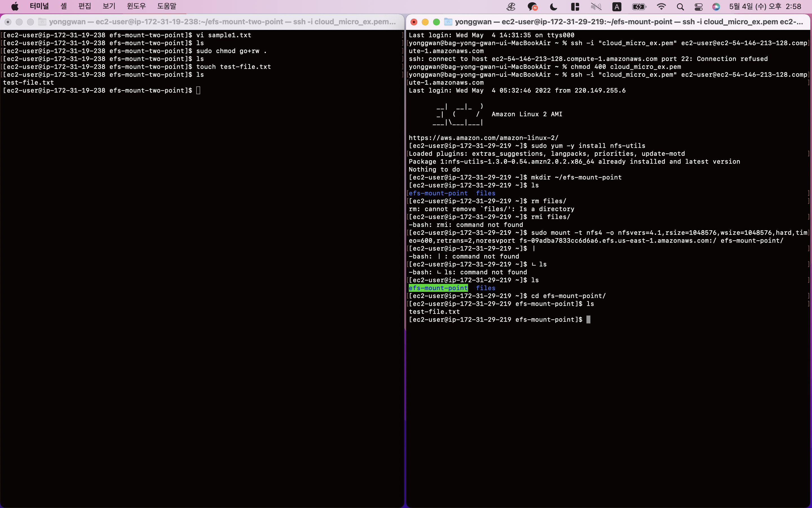The image size is (812, 508).
Task: Click the 'sudo mount -t nfs4' command line
Action: [608, 237]
